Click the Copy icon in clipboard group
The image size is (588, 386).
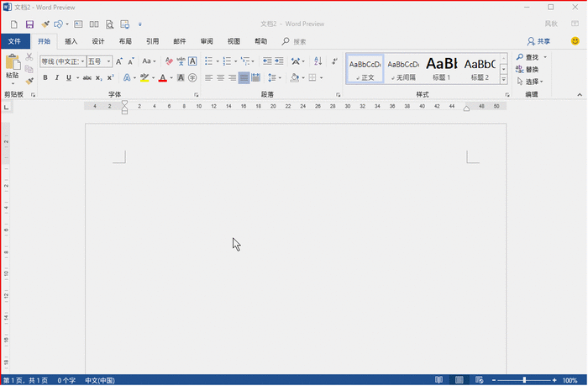point(29,69)
